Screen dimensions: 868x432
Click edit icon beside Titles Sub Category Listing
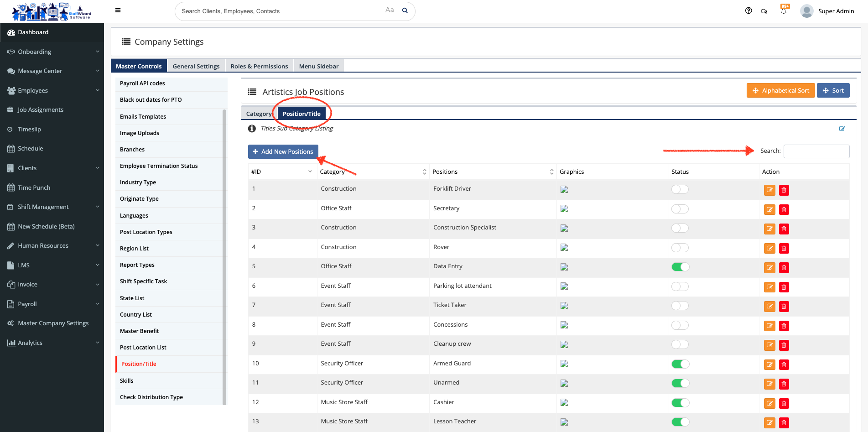pos(842,129)
